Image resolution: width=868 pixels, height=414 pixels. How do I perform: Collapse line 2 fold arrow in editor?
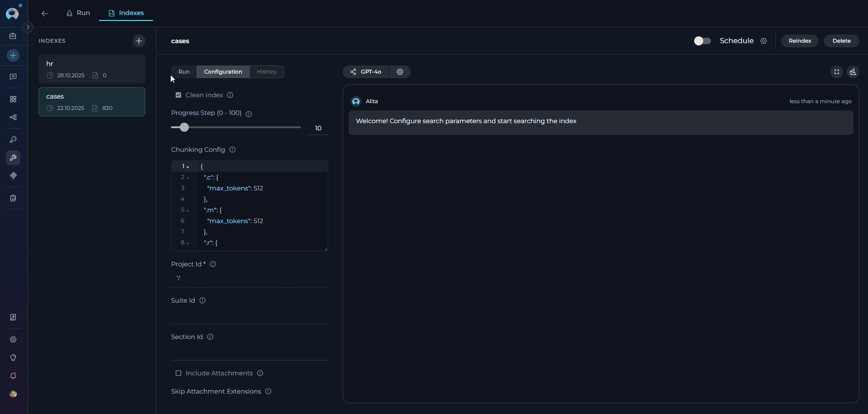(188, 178)
